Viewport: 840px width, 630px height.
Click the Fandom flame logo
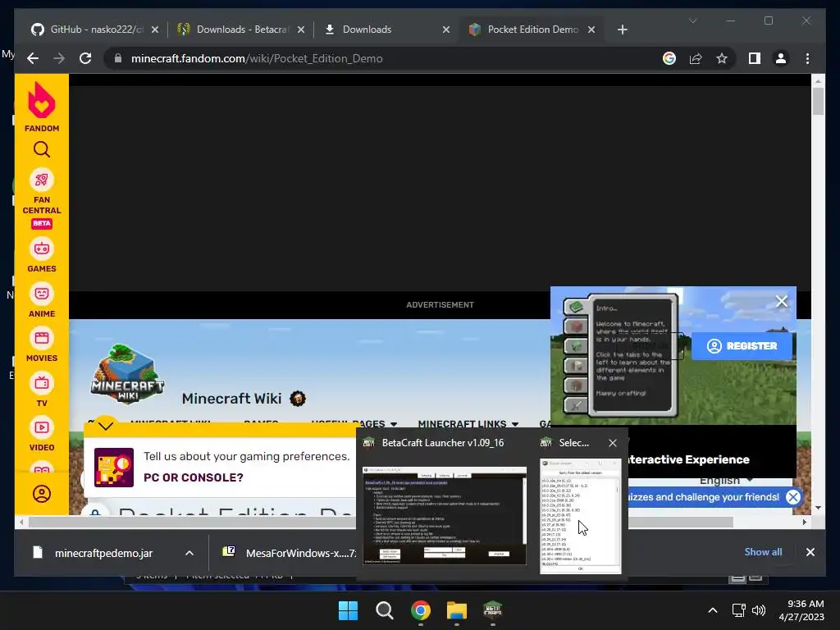41,101
